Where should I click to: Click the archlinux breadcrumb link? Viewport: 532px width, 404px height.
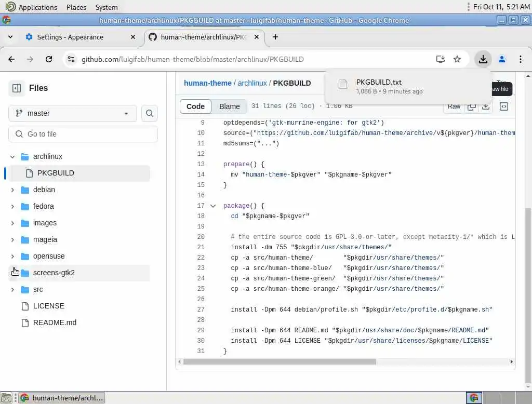(252, 83)
